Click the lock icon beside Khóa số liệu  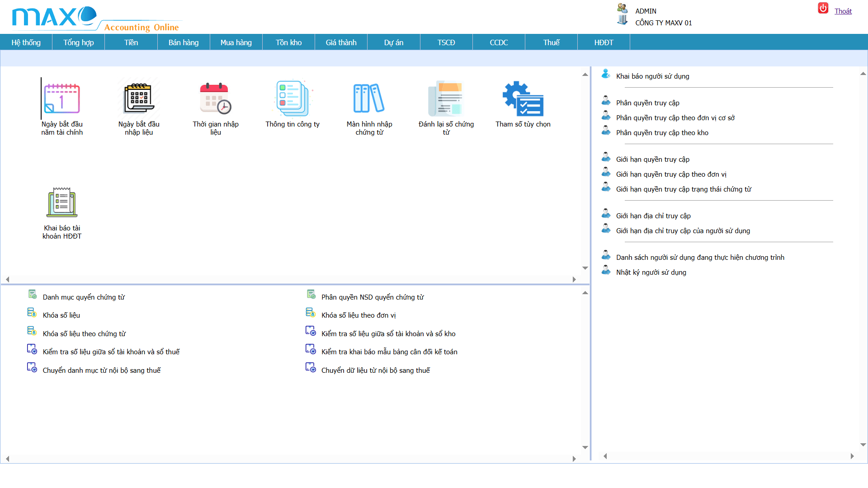click(32, 313)
